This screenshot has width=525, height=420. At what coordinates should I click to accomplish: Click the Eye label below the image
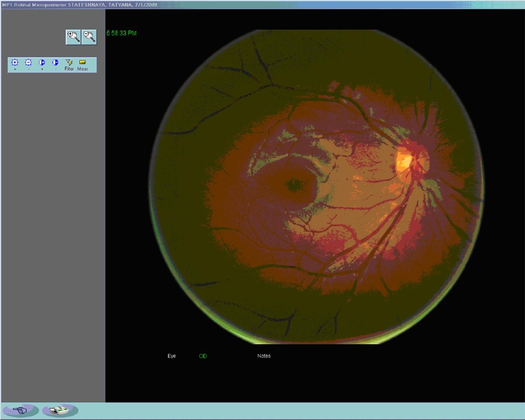(171, 356)
